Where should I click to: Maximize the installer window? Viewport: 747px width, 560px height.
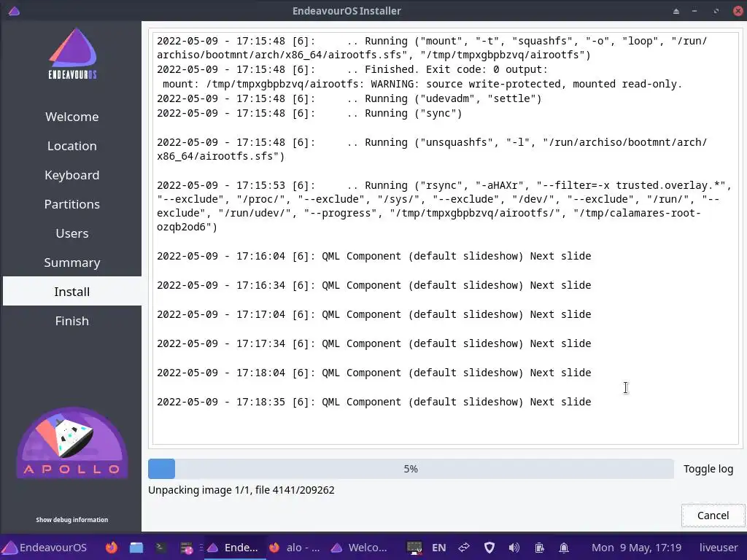(716, 11)
